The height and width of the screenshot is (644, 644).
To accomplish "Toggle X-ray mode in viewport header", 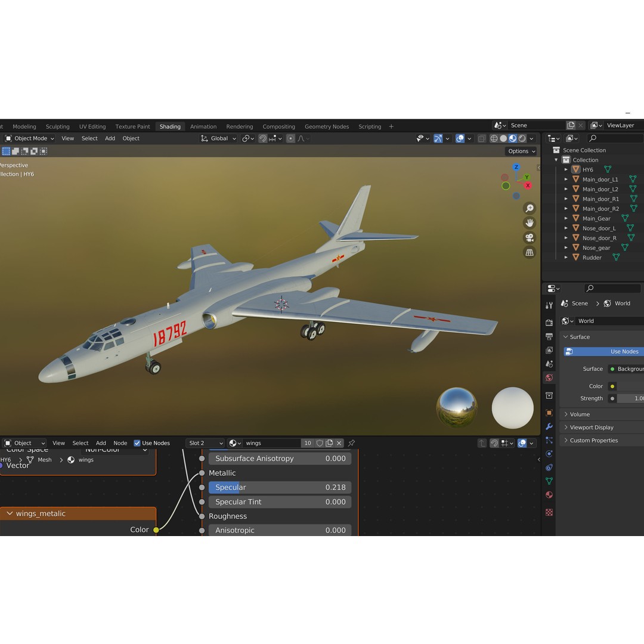I will 481,138.
